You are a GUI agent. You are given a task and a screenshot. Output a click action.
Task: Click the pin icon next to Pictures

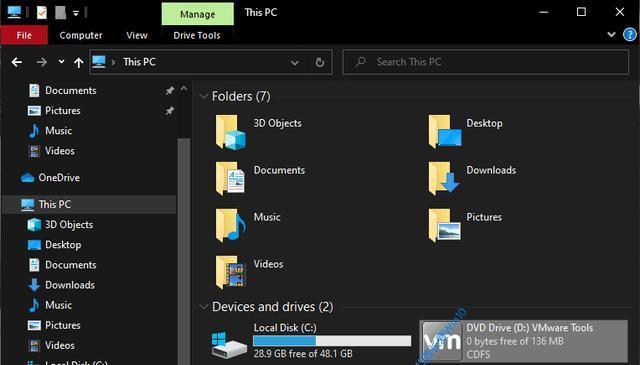click(x=170, y=111)
